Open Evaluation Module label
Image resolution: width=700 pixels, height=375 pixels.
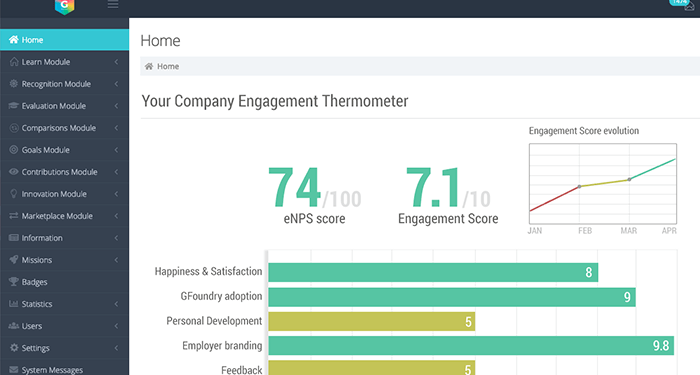click(54, 106)
